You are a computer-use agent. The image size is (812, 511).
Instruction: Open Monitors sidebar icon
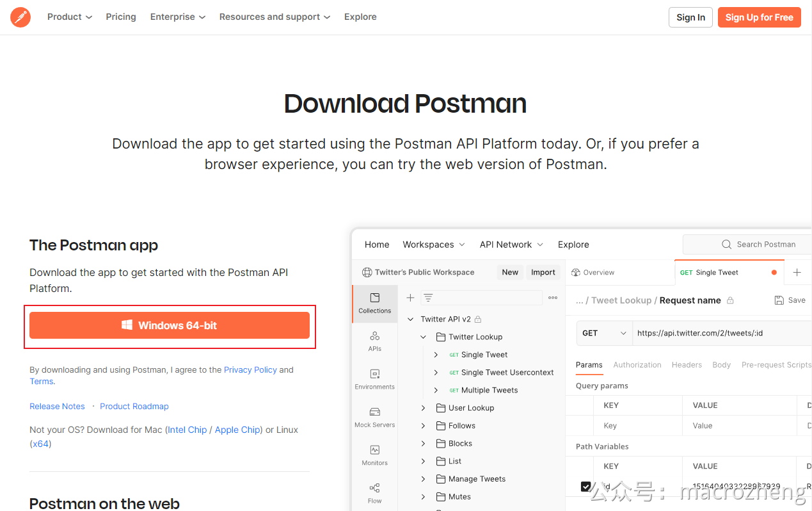point(375,455)
